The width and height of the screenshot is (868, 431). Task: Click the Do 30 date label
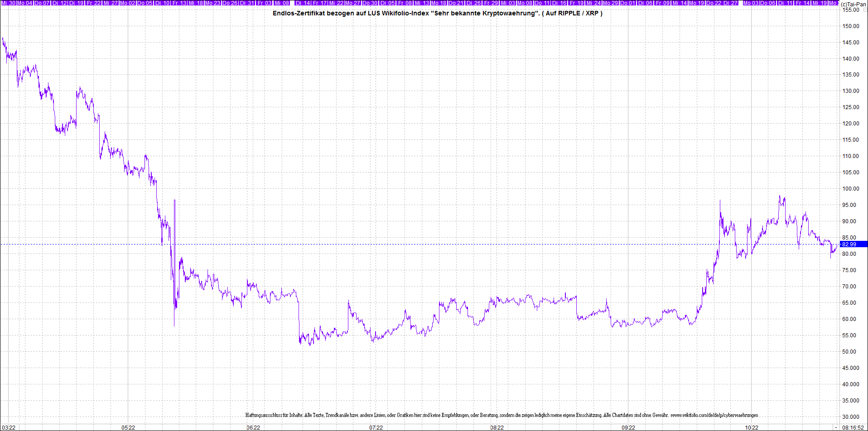point(370,3)
